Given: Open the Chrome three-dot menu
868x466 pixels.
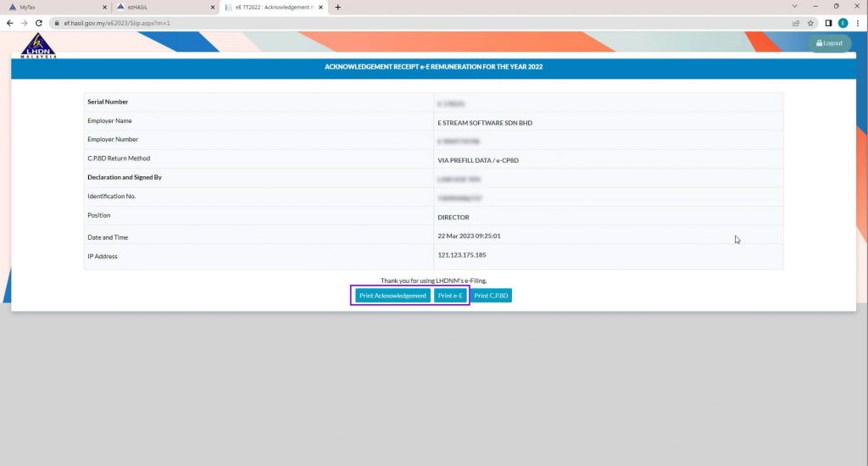Looking at the screenshot, I should pyautogui.click(x=858, y=23).
